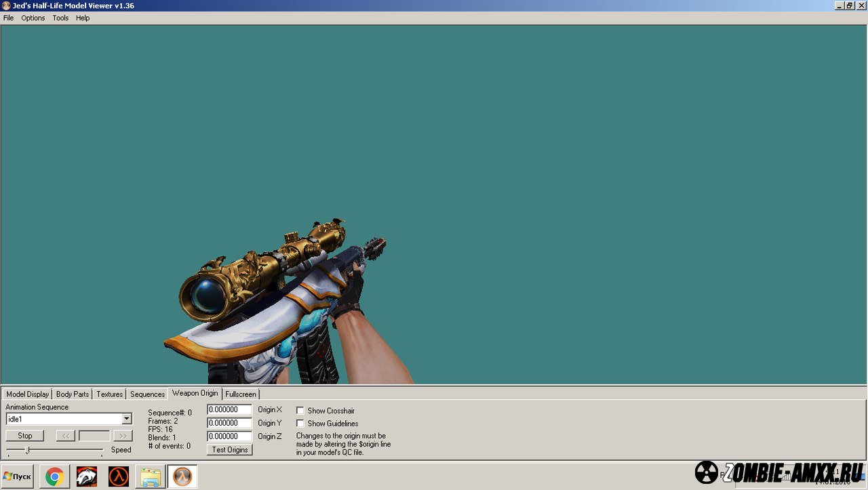Open the Options menu

click(x=33, y=18)
